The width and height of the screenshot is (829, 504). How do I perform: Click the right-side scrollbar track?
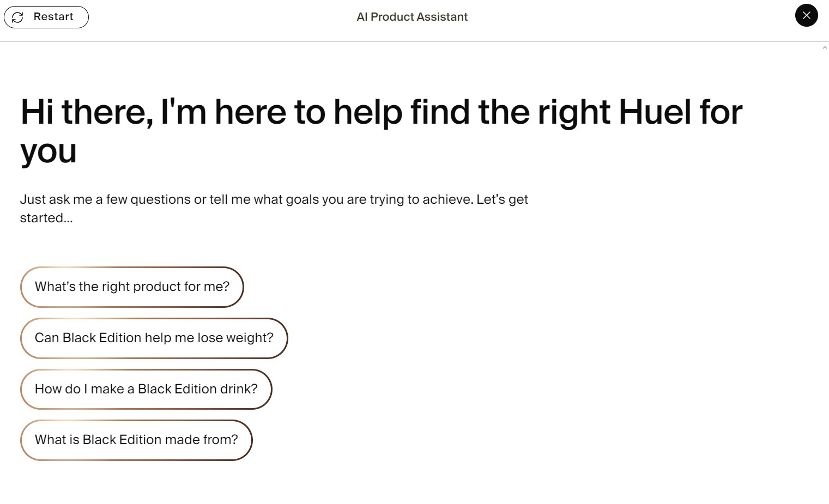(x=824, y=272)
